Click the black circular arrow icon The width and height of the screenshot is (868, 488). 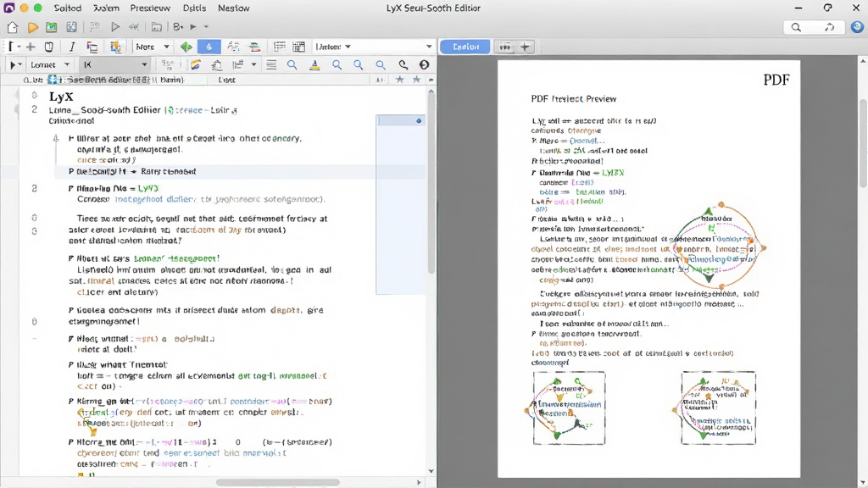pyautogui.click(x=424, y=64)
